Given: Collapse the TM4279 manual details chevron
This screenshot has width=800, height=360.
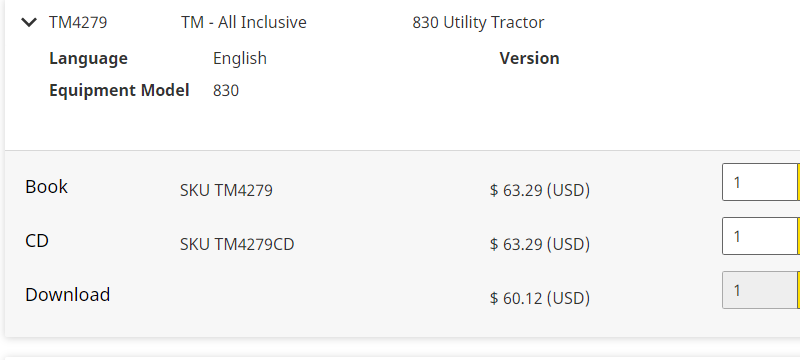Looking at the screenshot, I should pyautogui.click(x=29, y=22).
